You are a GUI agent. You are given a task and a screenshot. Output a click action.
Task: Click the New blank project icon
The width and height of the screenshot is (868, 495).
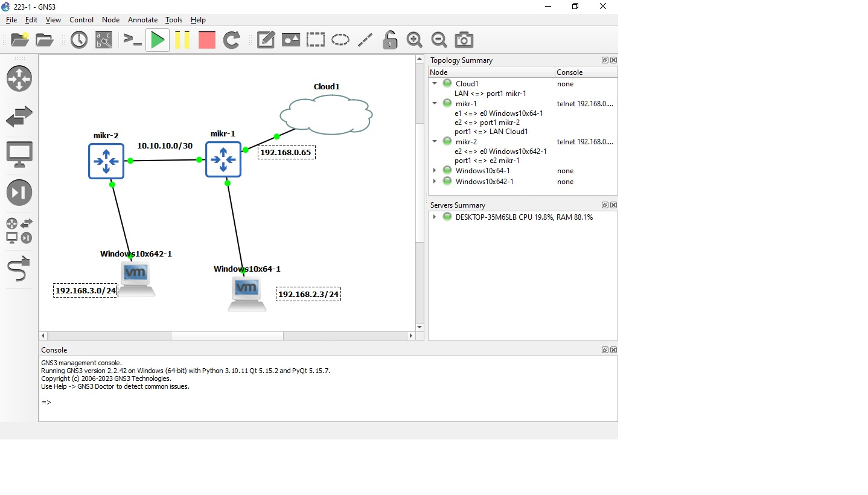[x=20, y=40]
